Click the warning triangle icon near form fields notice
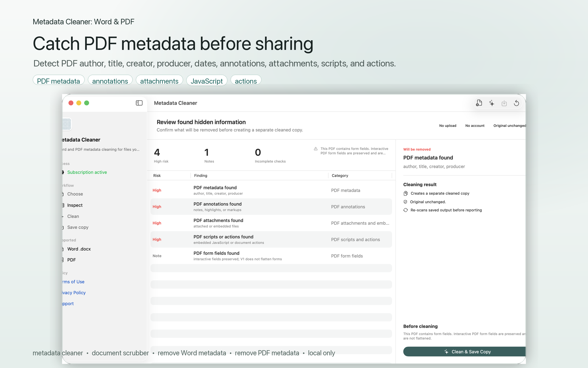 (x=316, y=149)
